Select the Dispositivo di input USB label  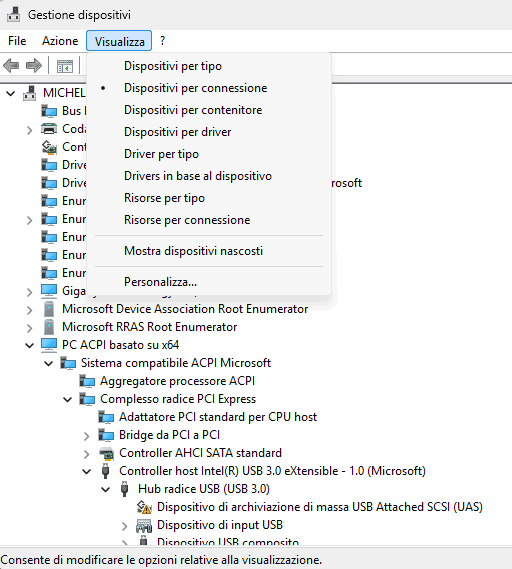tap(220, 525)
